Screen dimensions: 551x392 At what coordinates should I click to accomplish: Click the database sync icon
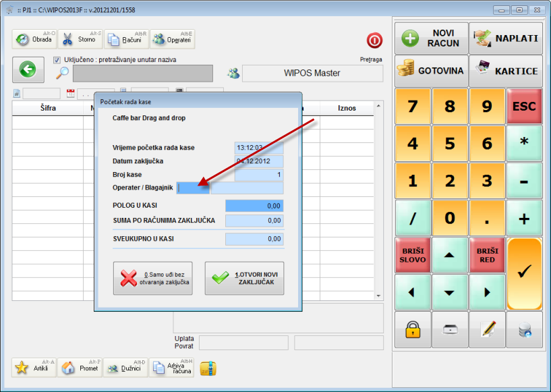pos(524,329)
